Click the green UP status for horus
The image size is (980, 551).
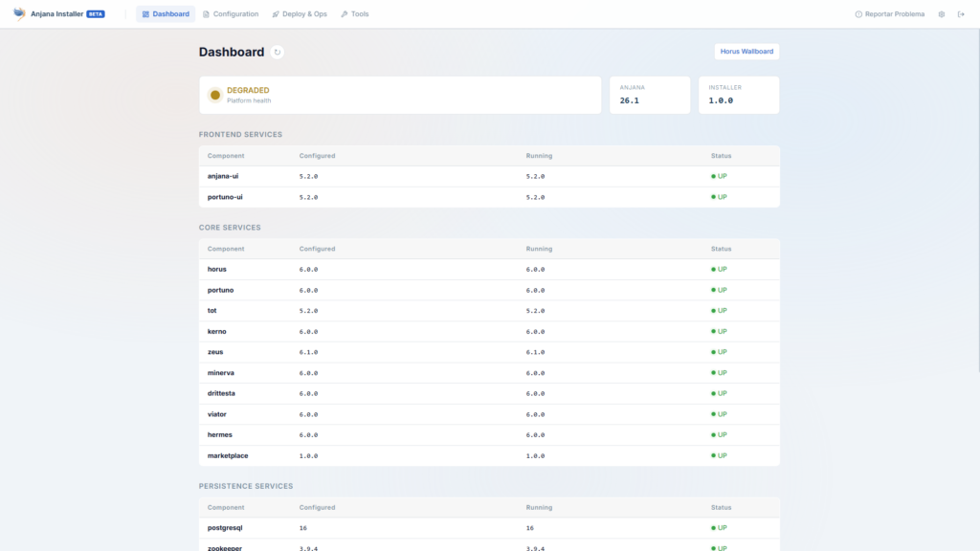click(x=719, y=269)
